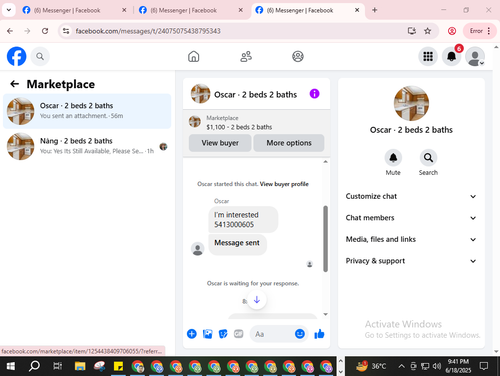Open the profile circle icon in center navigation
This screenshot has height=376, width=500.
[x=298, y=56]
